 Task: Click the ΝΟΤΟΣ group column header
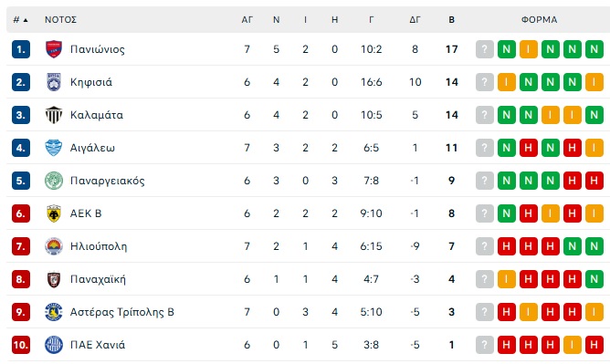(60, 20)
